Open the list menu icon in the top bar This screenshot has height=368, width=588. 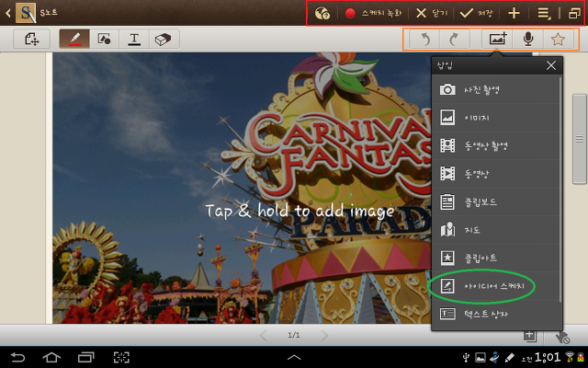pyautogui.click(x=544, y=14)
